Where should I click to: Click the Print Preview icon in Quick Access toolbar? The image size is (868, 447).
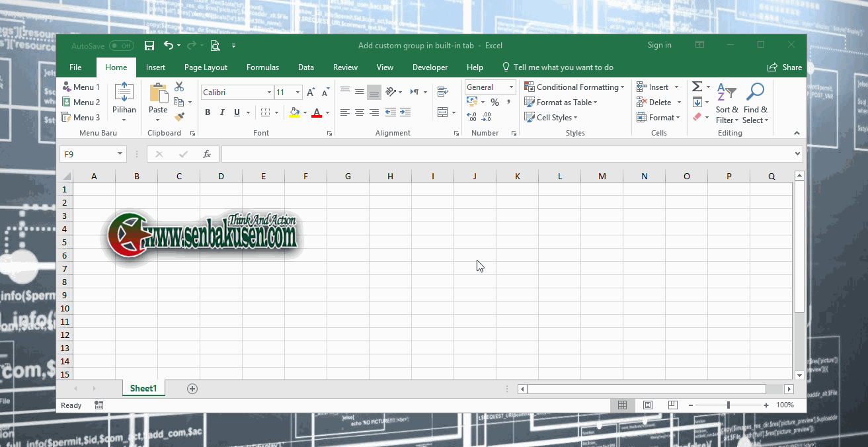pyautogui.click(x=214, y=46)
